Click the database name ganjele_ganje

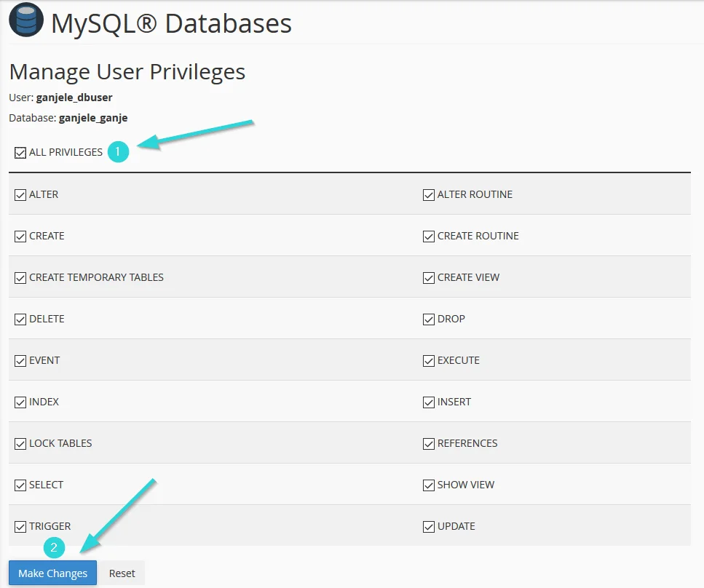93,118
